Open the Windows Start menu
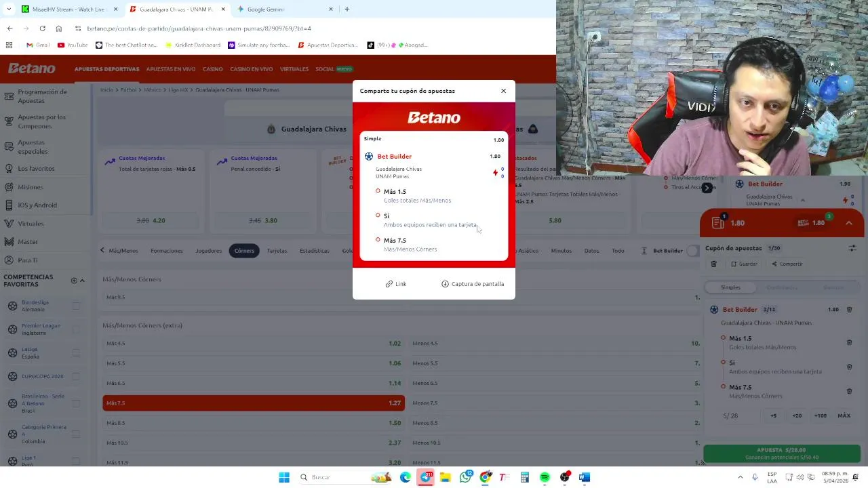 [x=284, y=477]
